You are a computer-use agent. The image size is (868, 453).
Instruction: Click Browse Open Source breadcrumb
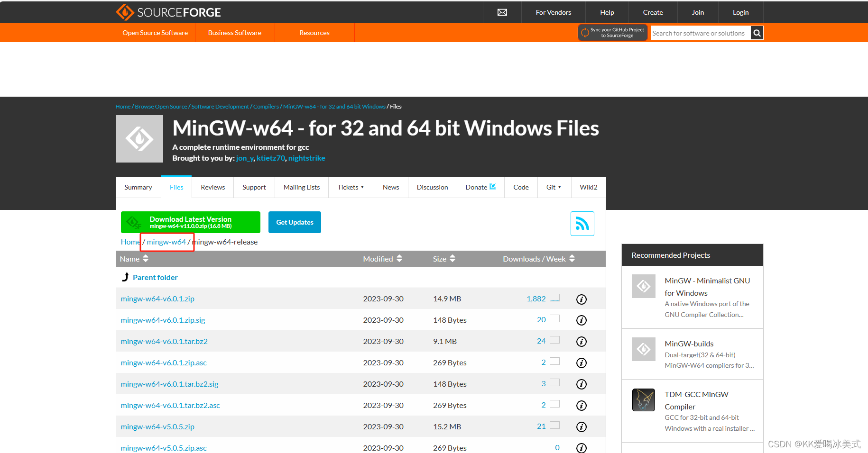click(x=161, y=107)
